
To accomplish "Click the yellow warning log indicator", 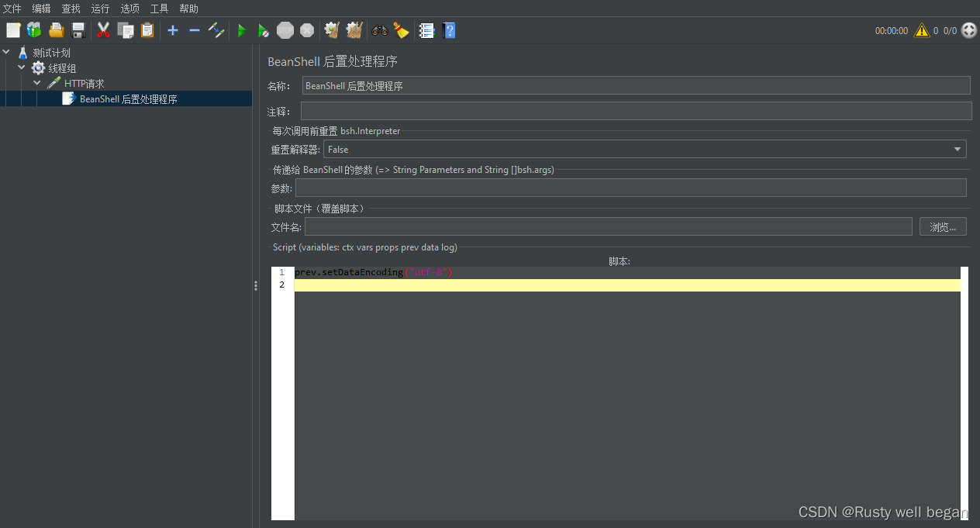I will 921,30.
